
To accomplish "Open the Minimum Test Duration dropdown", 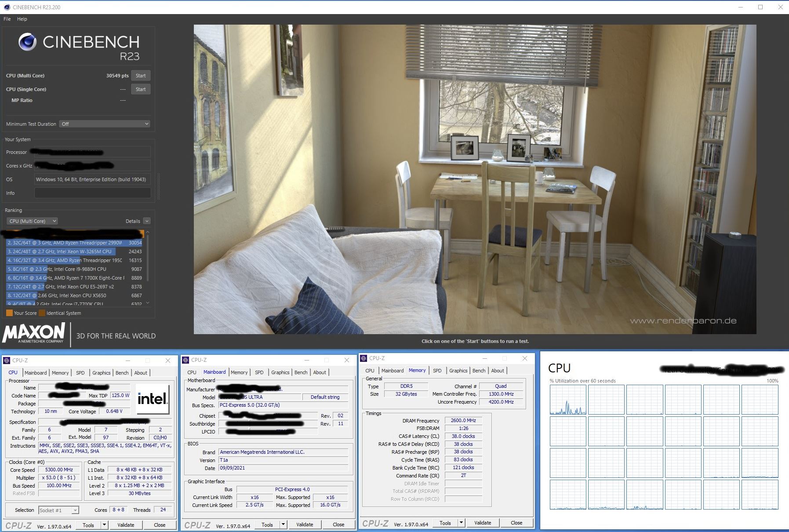I will pyautogui.click(x=105, y=124).
